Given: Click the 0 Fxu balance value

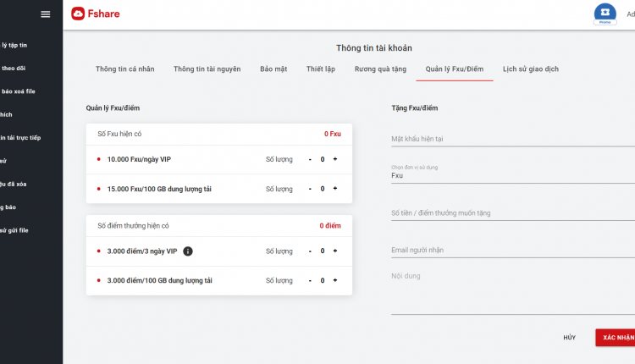Looking at the screenshot, I should 333,134.
